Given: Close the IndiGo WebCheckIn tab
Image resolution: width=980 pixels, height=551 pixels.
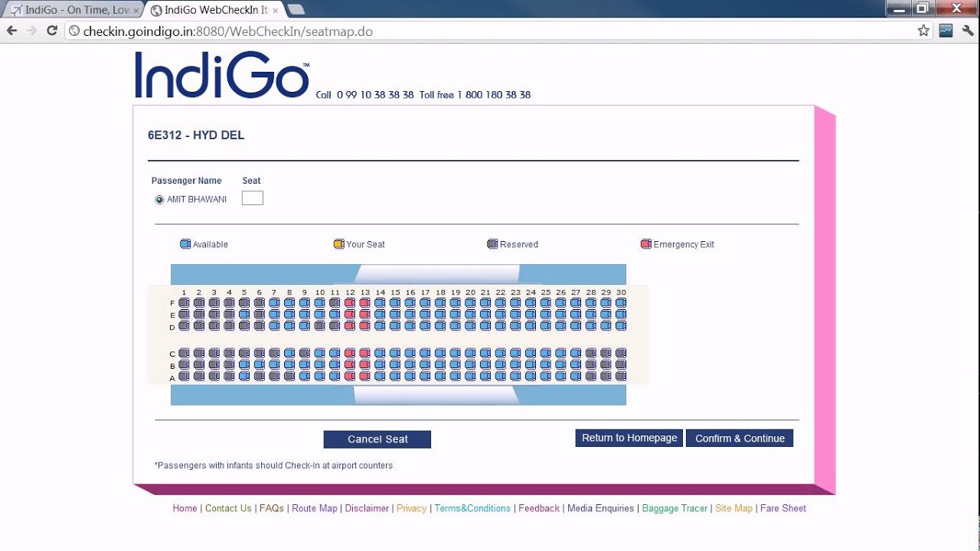Looking at the screenshot, I should [276, 11].
